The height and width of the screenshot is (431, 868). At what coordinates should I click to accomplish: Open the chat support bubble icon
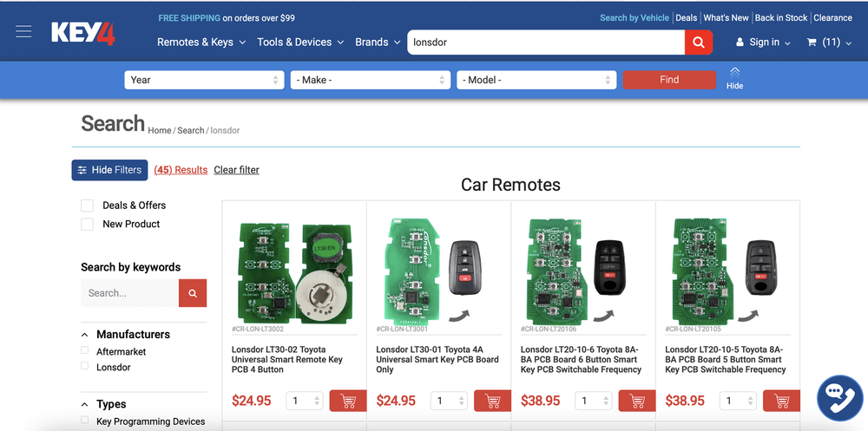[x=839, y=398]
